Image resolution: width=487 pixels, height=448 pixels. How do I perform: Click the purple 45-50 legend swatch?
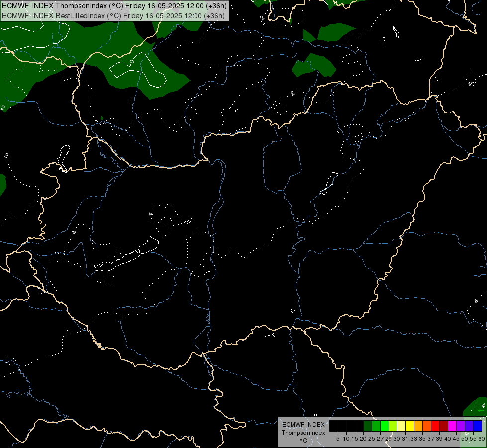pyautogui.click(x=461, y=426)
